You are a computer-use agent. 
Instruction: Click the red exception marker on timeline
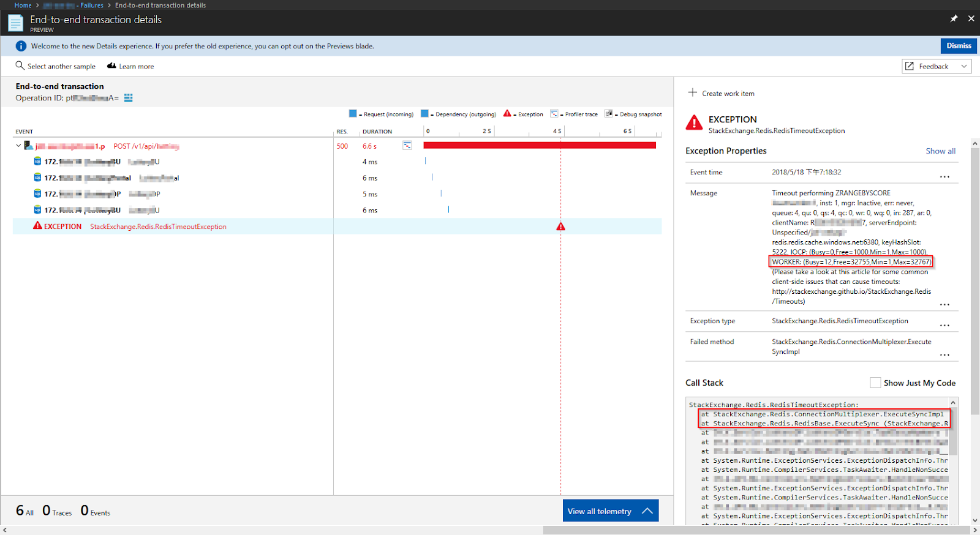560,226
